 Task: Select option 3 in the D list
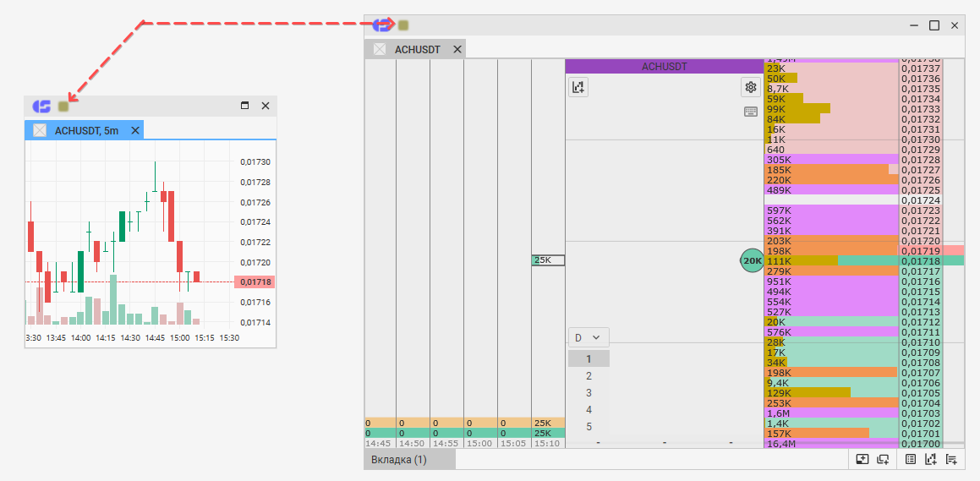click(589, 393)
